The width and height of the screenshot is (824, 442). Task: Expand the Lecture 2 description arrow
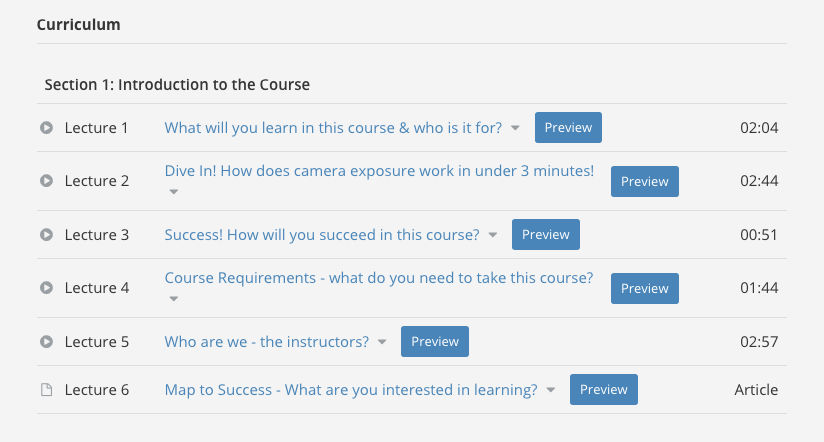173,192
